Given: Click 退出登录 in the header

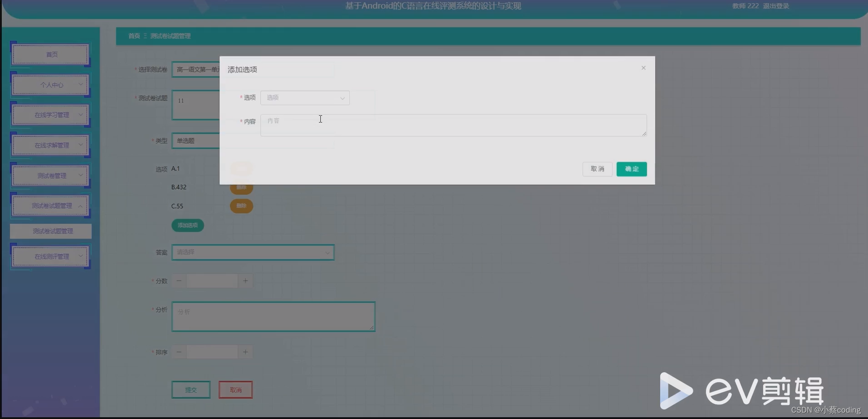Looking at the screenshot, I should 776,6.
